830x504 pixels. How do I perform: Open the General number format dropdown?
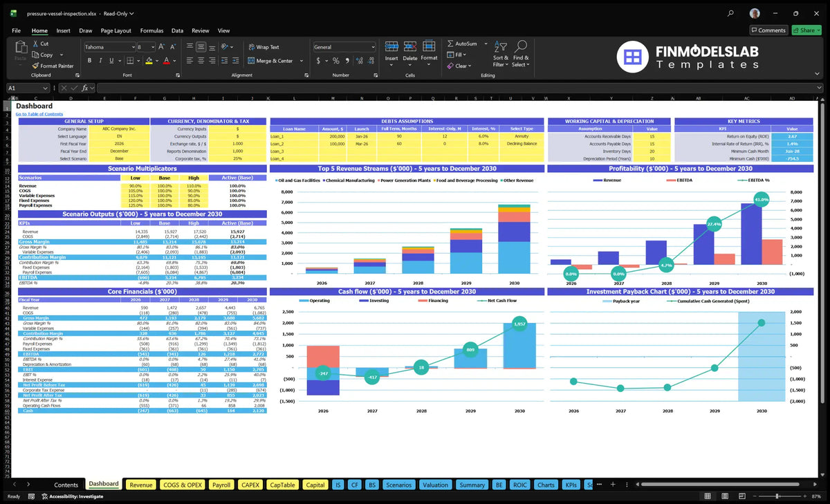[372, 47]
